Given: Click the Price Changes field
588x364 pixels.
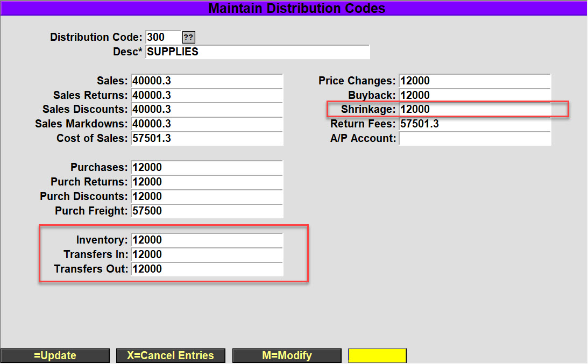Looking at the screenshot, I should (x=474, y=81).
